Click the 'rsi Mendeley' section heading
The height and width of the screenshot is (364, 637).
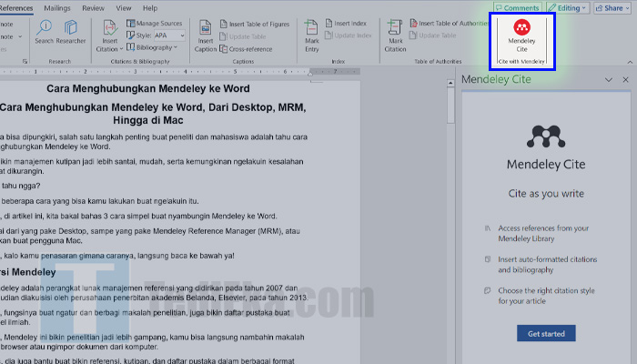(27, 272)
